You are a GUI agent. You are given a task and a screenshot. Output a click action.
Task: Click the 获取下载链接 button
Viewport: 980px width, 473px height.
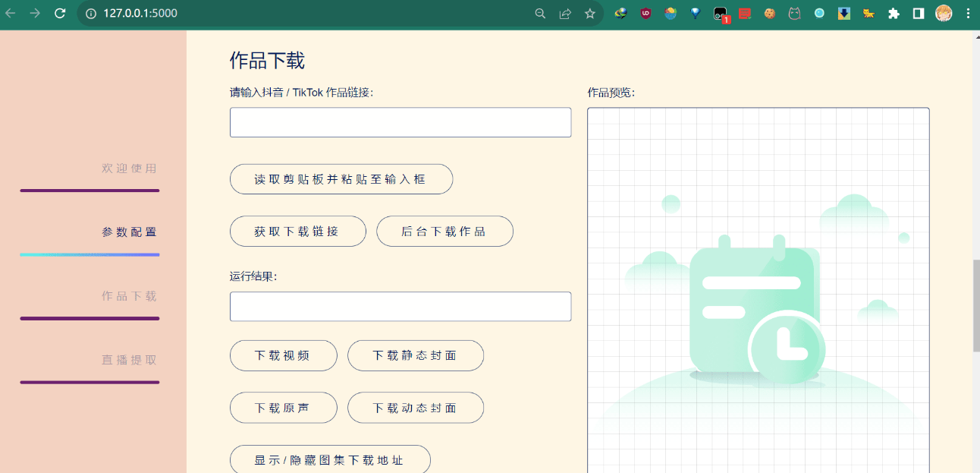coord(297,232)
